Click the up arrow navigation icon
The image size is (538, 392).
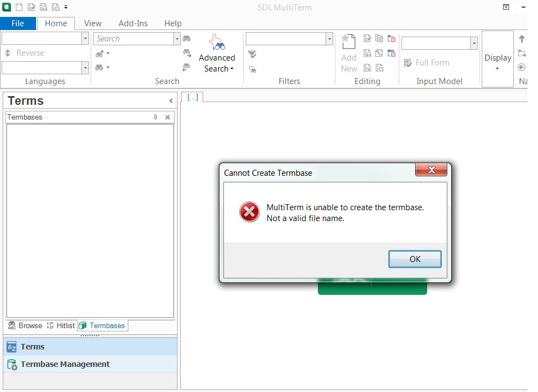[522, 39]
